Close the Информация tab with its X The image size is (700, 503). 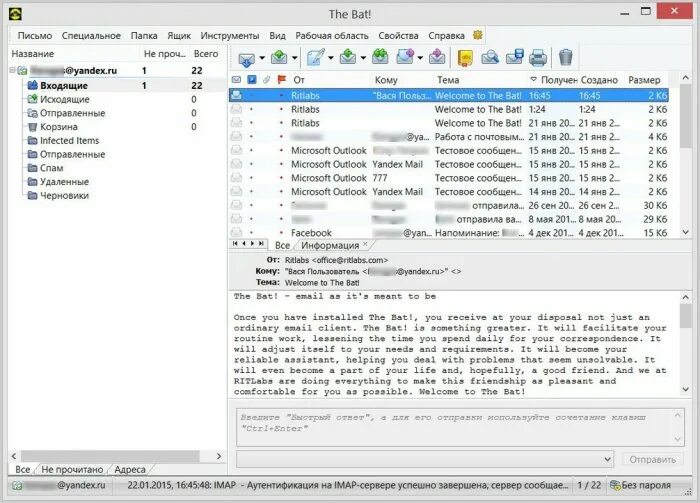click(x=365, y=244)
